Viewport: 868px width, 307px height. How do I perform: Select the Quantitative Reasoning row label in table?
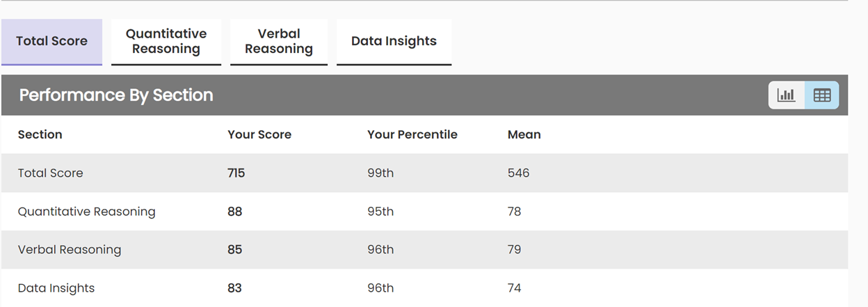click(87, 211)
